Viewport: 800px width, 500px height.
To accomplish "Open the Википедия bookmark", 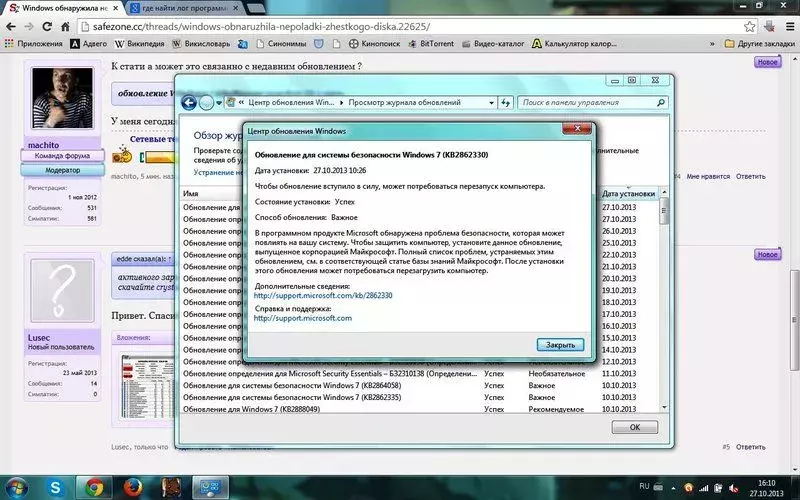I will (x=139, y=44).
